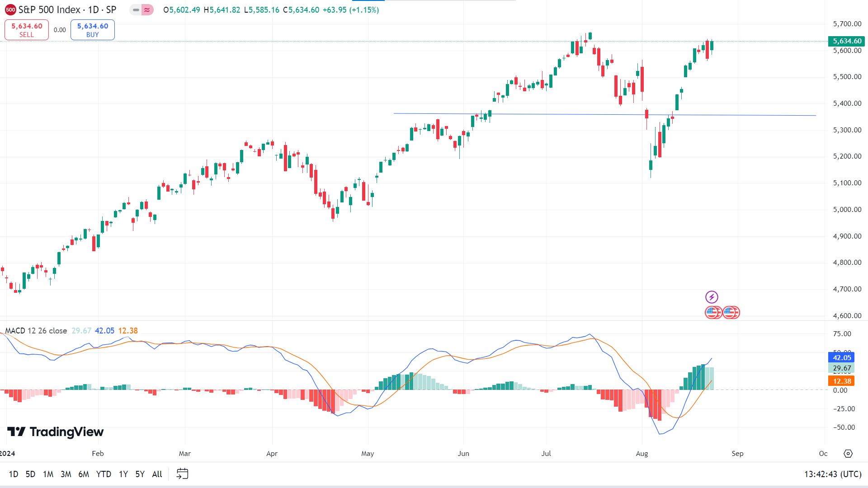
Task: Open chart time axis settings gear
Action: click(x=848, y=453)
